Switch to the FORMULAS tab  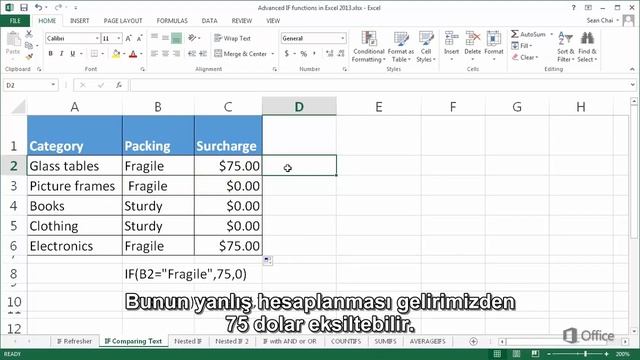point(172,20)
